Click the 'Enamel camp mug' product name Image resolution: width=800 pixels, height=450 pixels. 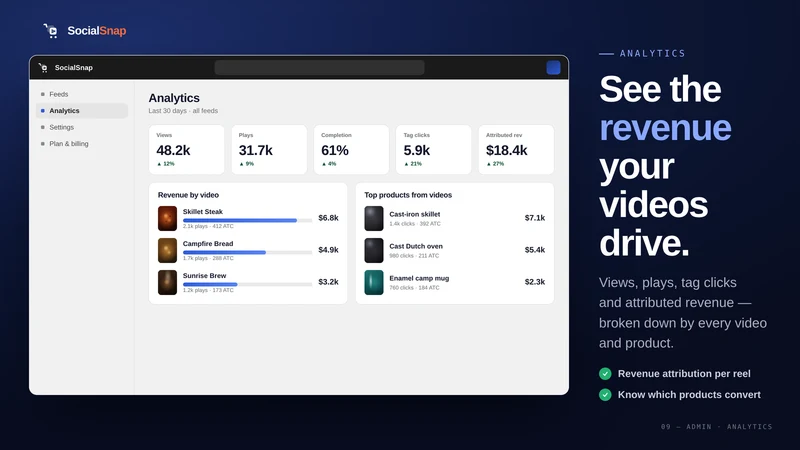pos(419,278)
